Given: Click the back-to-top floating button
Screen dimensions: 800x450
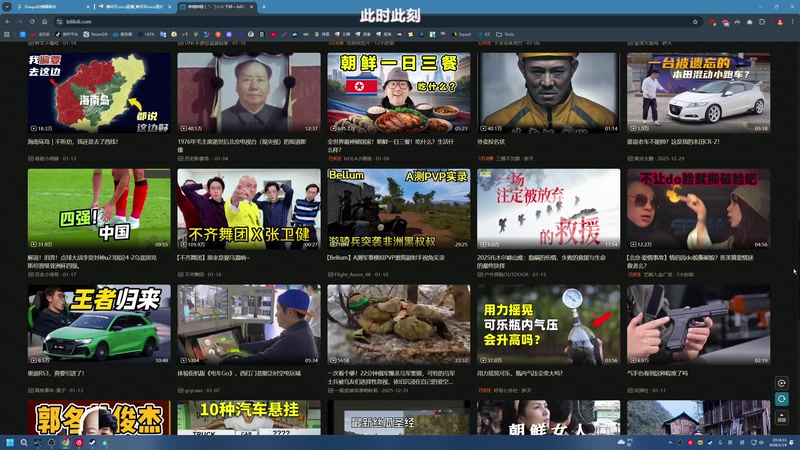Looking at the screenshot, I should [x=781, y=418].
